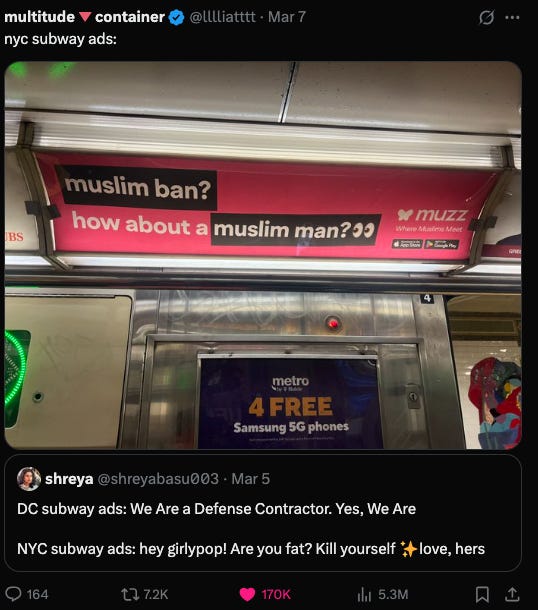Open the three-dot more options menu
Image resolution: width=538 pixels, height=610 pixels.
click(512, 17)
